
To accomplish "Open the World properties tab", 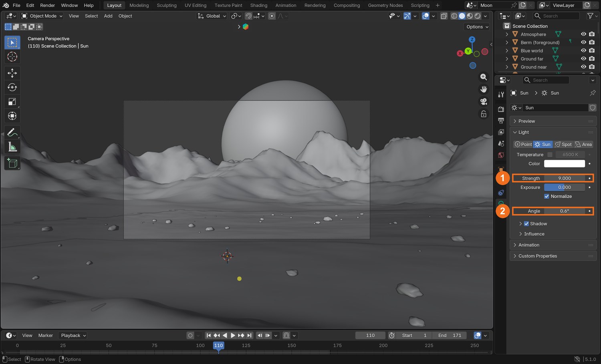I will 501,155.
